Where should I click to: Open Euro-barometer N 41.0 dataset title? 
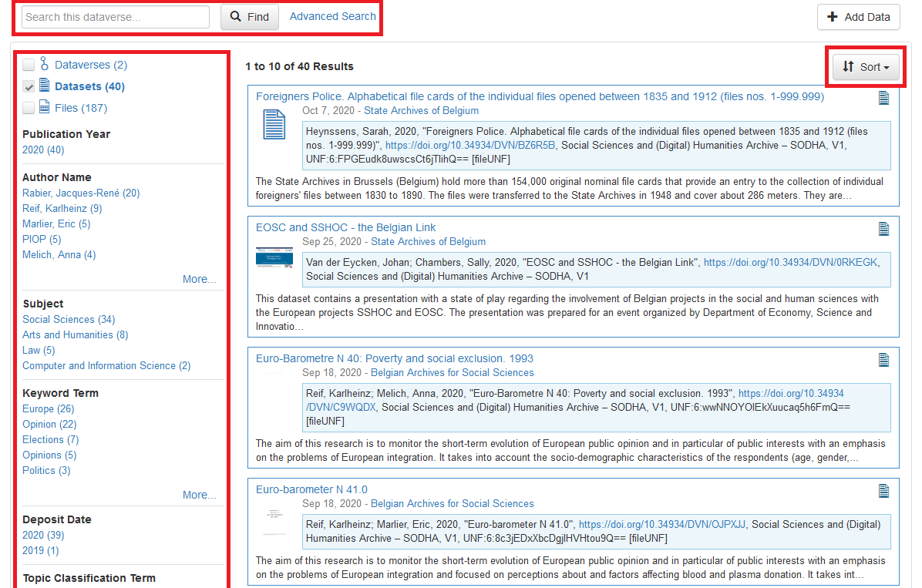pos(311,490)
